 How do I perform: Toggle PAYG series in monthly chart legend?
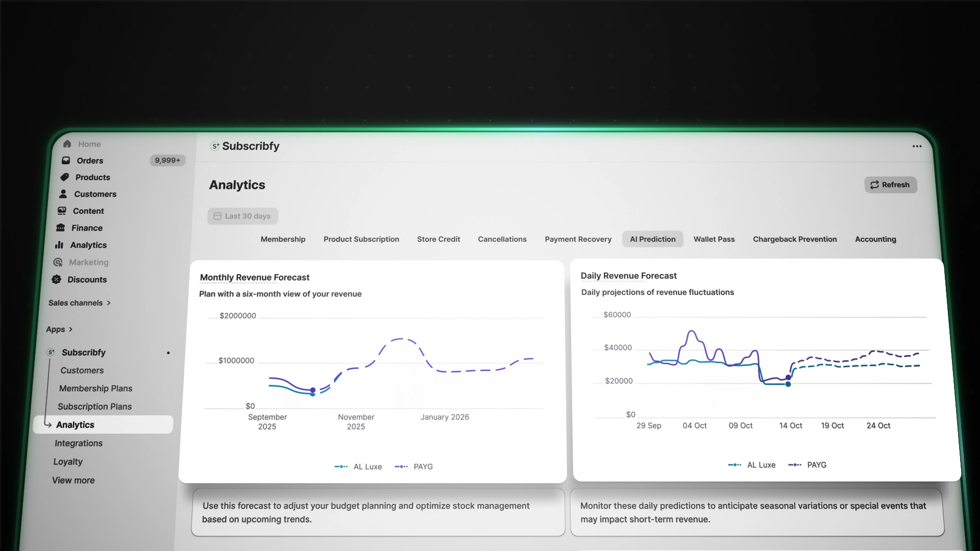point(413,467)
